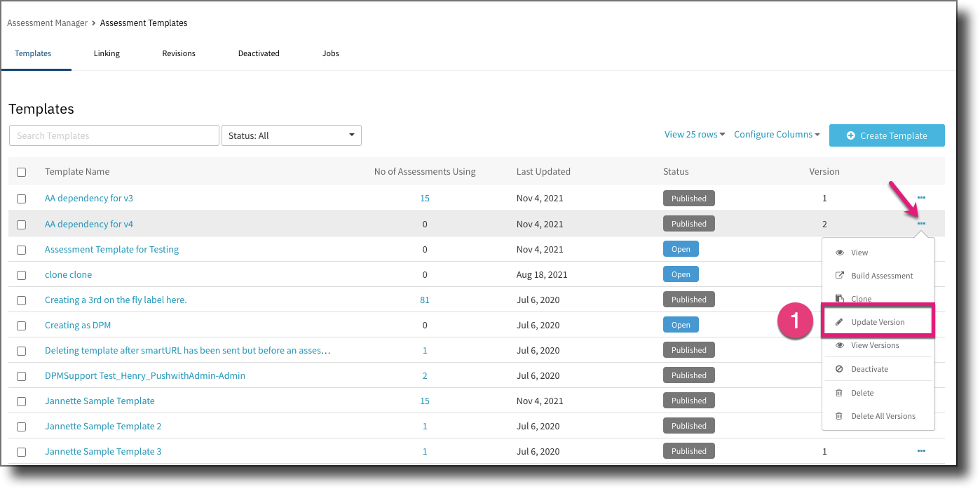This screenshot has height=489, width=980.
Task: Open the AA dependency for v3 template link
Action: click(88, 198)
